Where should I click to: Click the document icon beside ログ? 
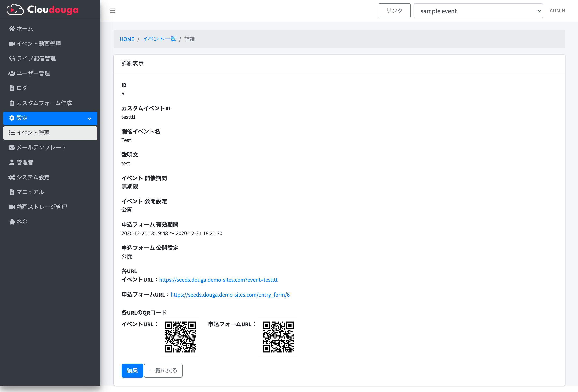[x=12, y=88]
